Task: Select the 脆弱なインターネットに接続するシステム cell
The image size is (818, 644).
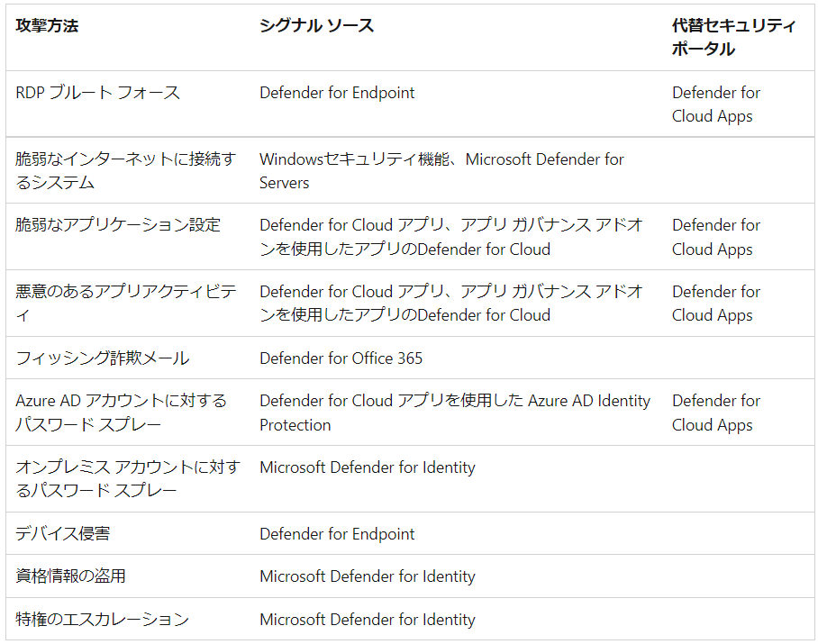Action: click(x=126, y=170)
